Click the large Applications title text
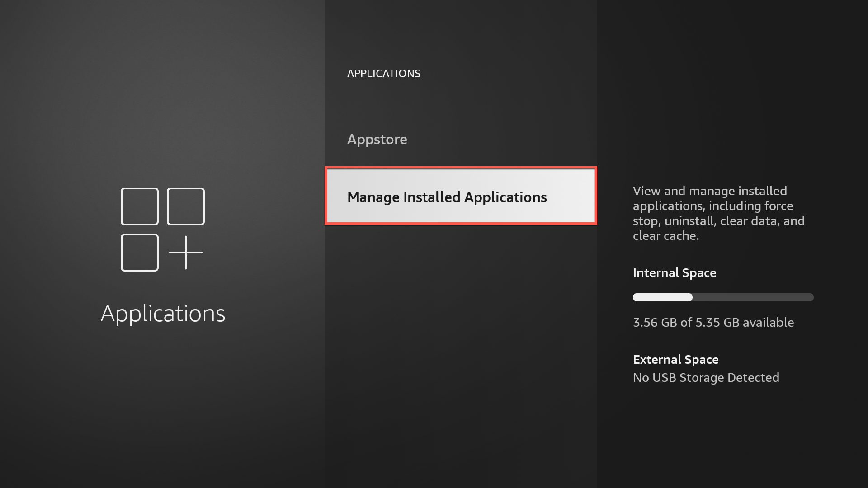This screenshot has height=488, width=868. pos(163,313)
